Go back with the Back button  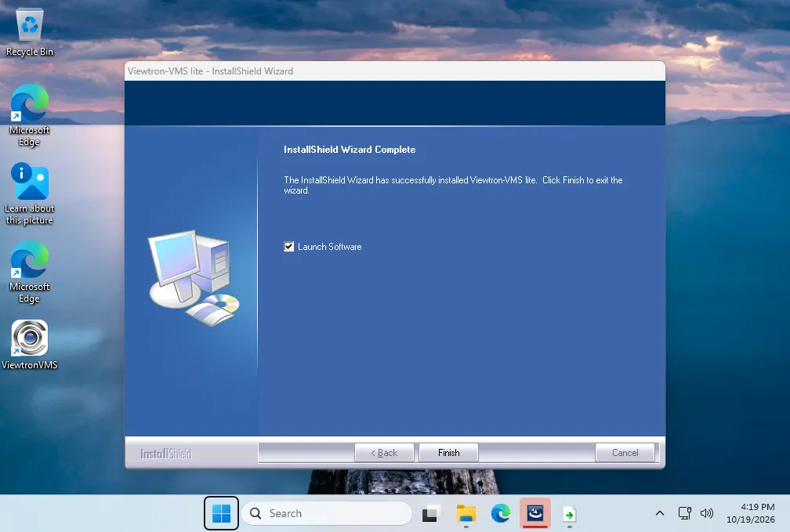click(384, 452)
